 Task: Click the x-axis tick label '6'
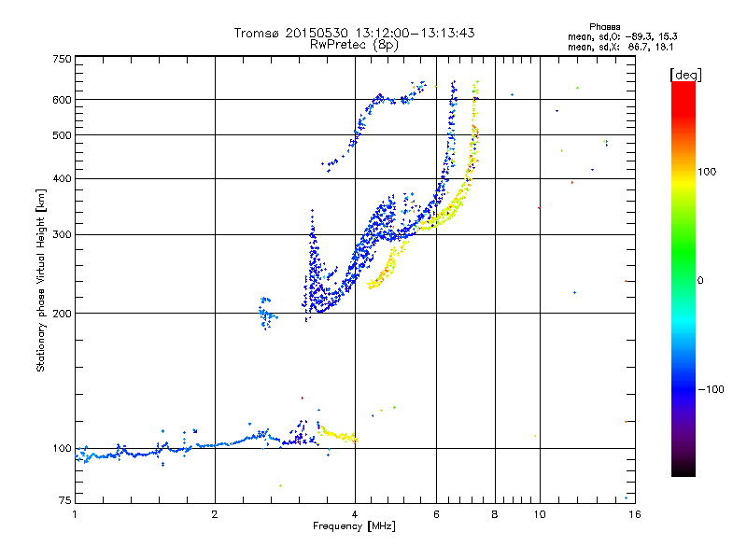click(436, 514)
